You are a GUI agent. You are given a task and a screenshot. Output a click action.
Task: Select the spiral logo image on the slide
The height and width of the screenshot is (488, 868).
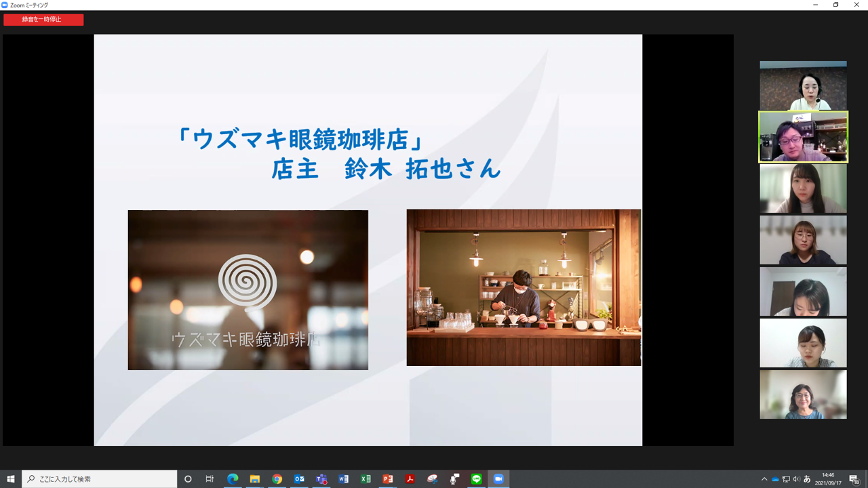(x=248, y=290)
